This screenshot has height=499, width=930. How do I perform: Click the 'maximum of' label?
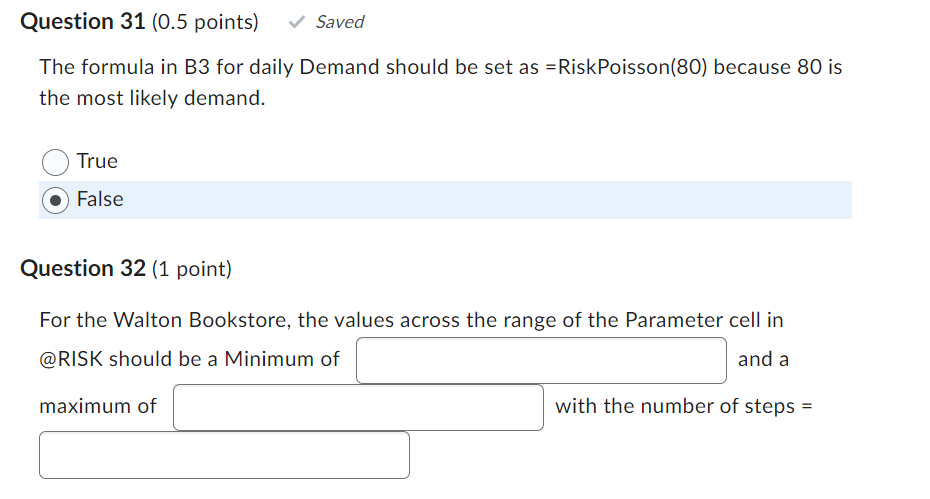(98, 406)
